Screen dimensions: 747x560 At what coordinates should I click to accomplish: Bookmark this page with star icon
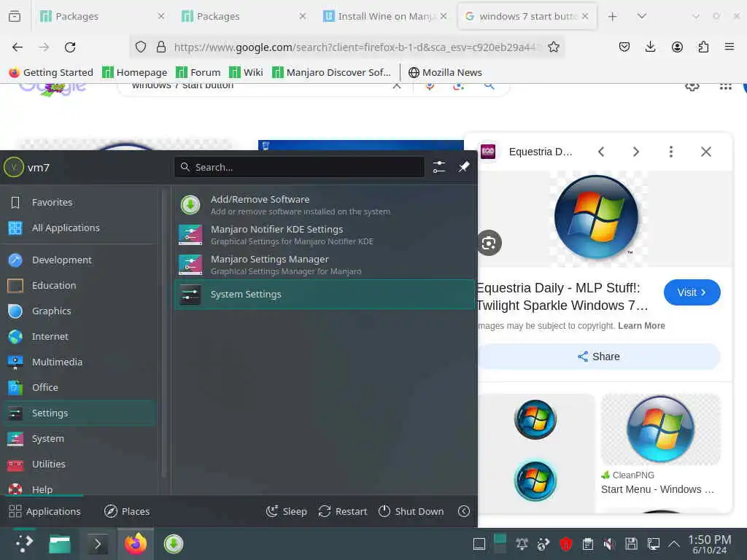(554, 47)
